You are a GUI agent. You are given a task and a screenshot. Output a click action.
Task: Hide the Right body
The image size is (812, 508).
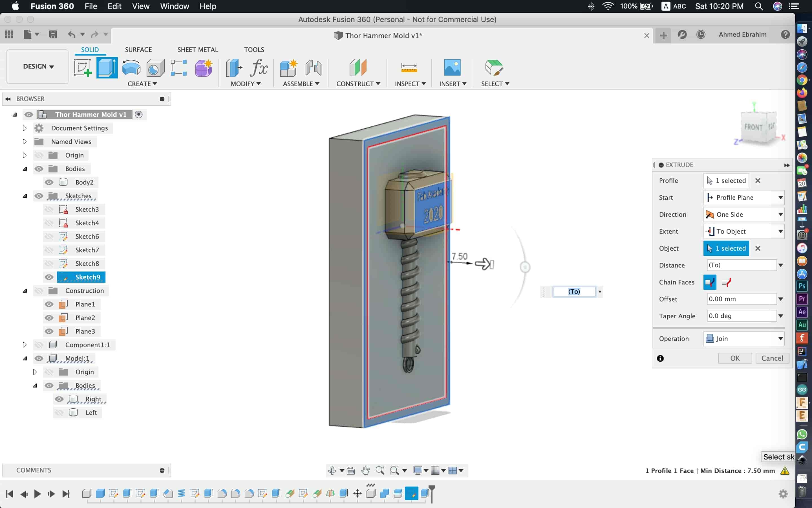(x=59, y=399)
